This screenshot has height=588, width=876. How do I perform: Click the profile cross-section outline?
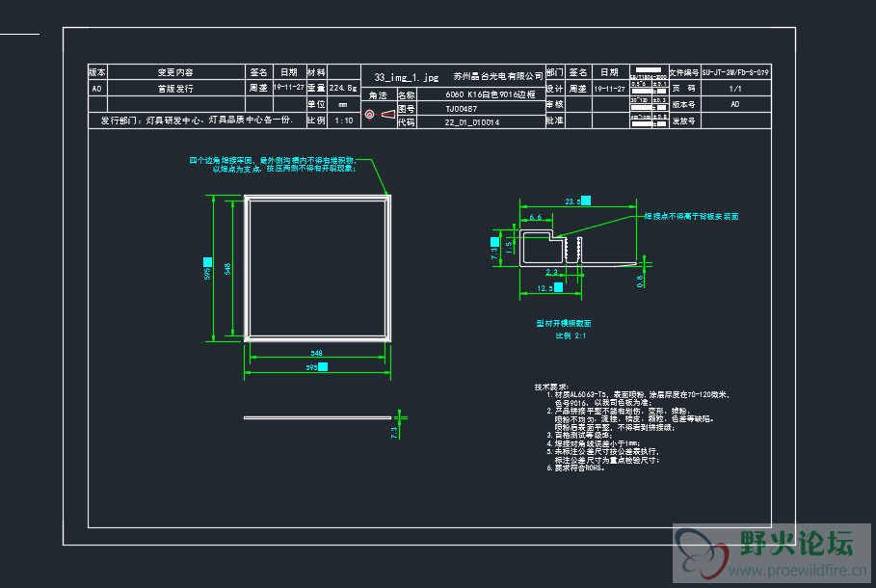tap(577, 248)
